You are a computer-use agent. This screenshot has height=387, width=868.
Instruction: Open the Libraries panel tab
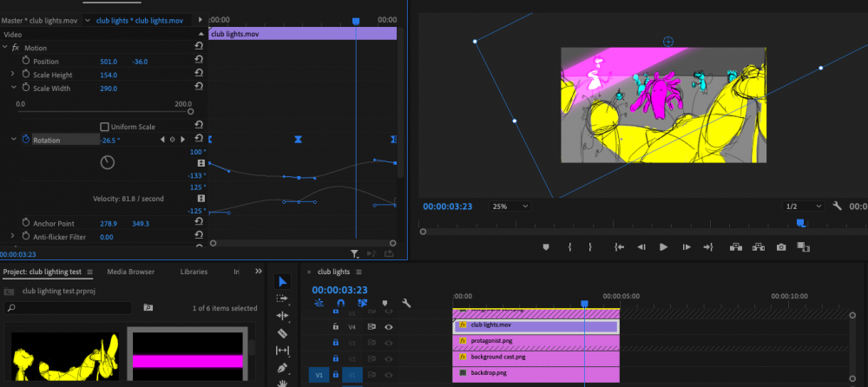(x=194, y=272)
